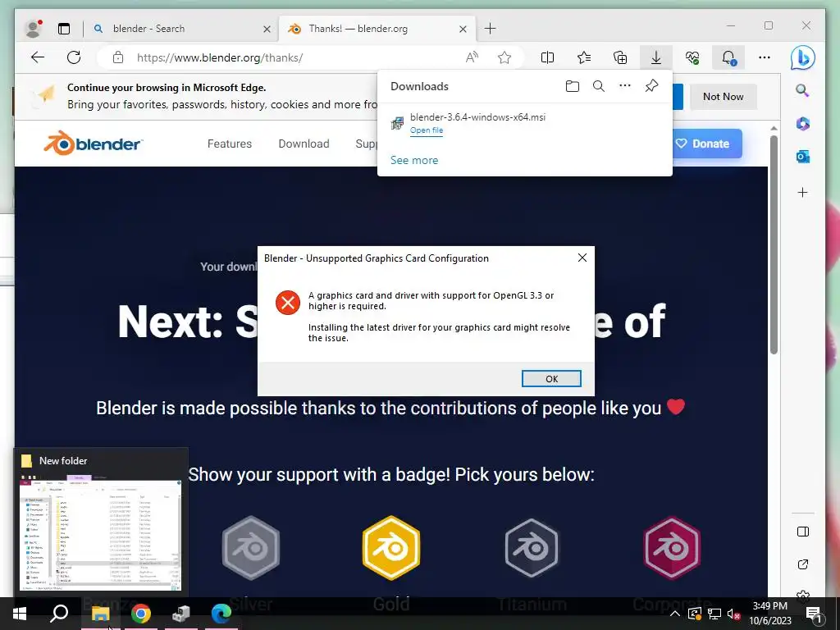Click the red error icon in dialog
Screen dimensions: 840x630
[x=288, y=303]
